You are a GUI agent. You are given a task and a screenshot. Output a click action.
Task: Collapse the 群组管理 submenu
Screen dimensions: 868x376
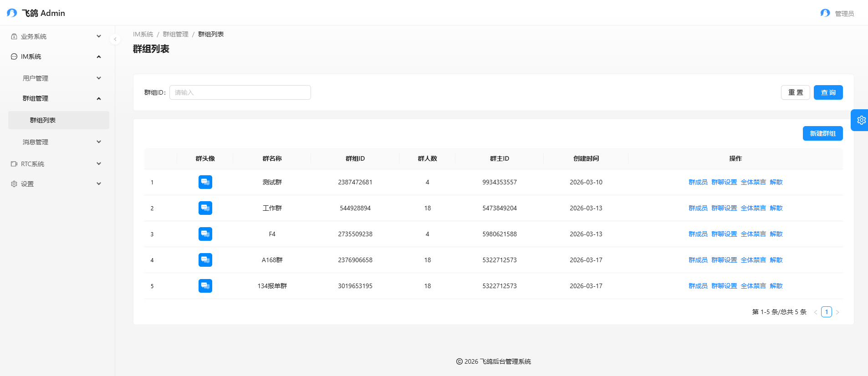61,98
